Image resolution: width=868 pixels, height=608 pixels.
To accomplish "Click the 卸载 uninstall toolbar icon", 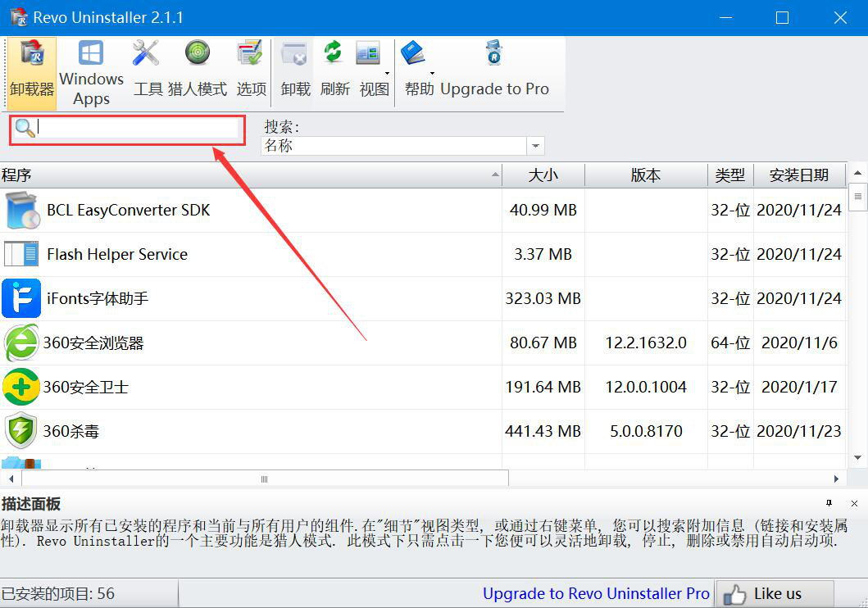I will point(294,54).
